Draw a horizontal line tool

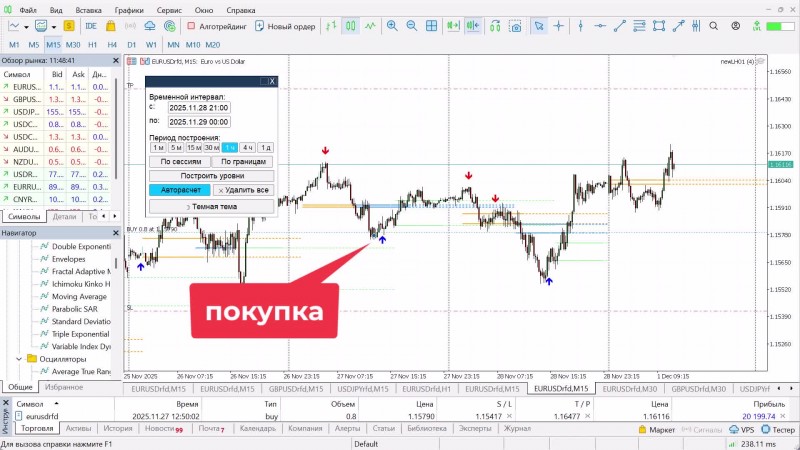coord(600,26)
